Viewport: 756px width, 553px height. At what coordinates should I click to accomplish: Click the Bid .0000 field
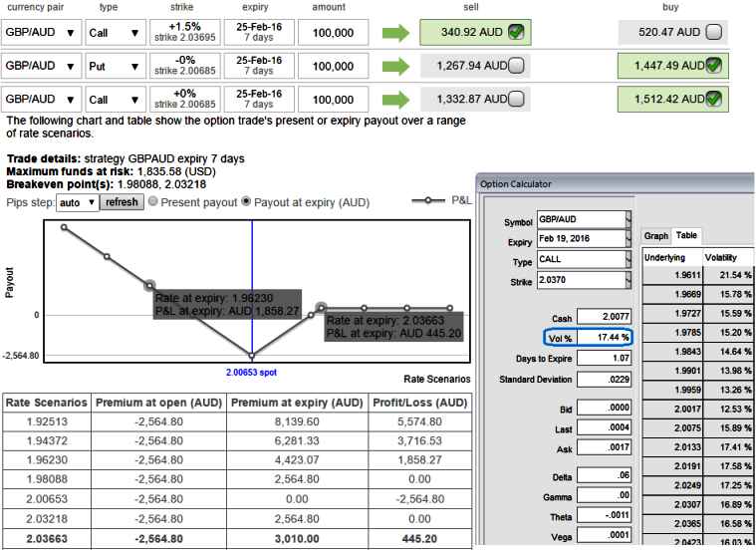[x=605, y=408]
